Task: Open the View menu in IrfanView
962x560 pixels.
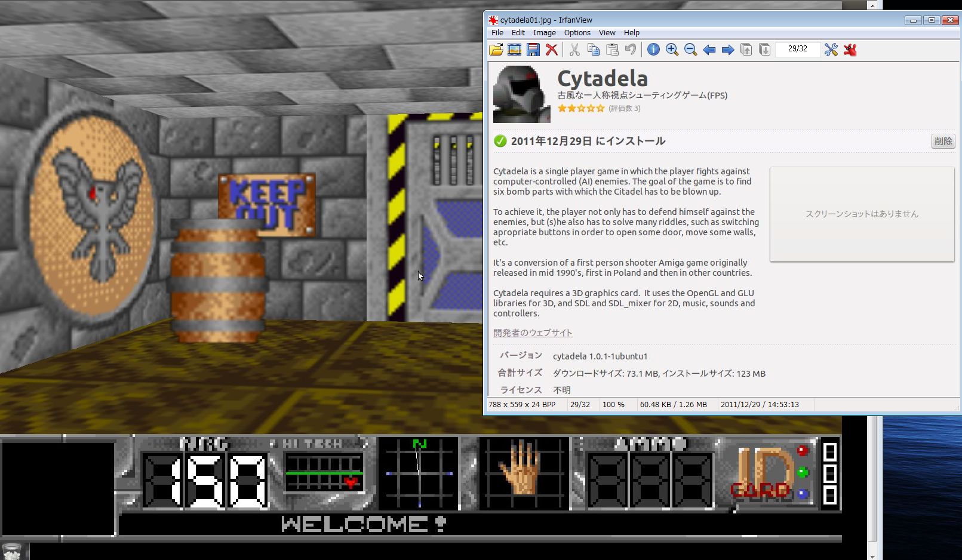Action: point(607,33)
